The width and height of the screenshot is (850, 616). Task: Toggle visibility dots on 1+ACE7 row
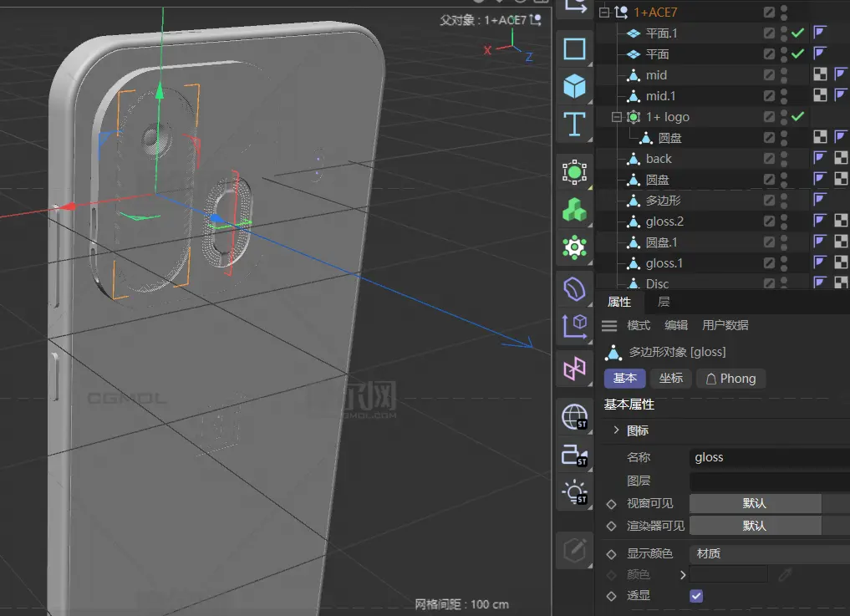tap(784, 13)
